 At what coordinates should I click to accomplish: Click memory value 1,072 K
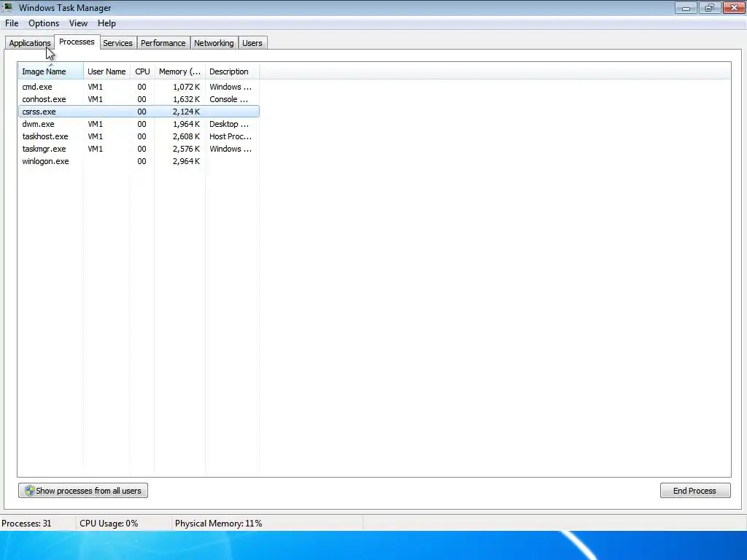tap(186, 87)
